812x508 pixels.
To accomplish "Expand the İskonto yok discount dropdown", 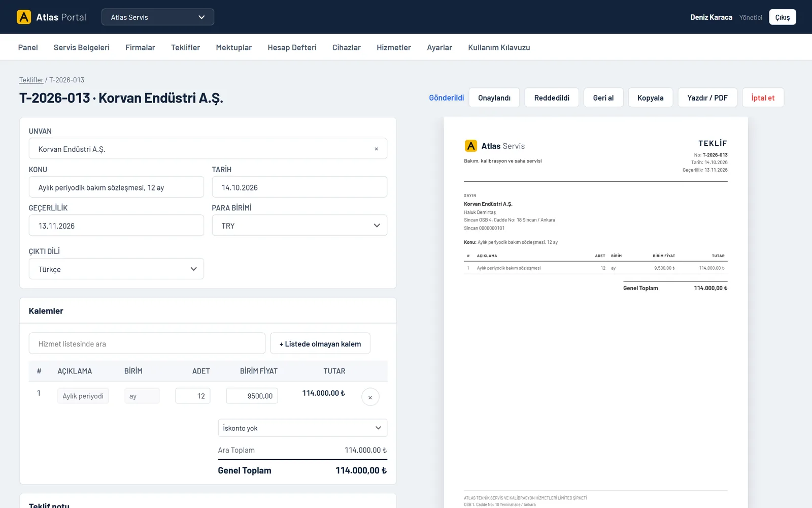I will point(302,428).
